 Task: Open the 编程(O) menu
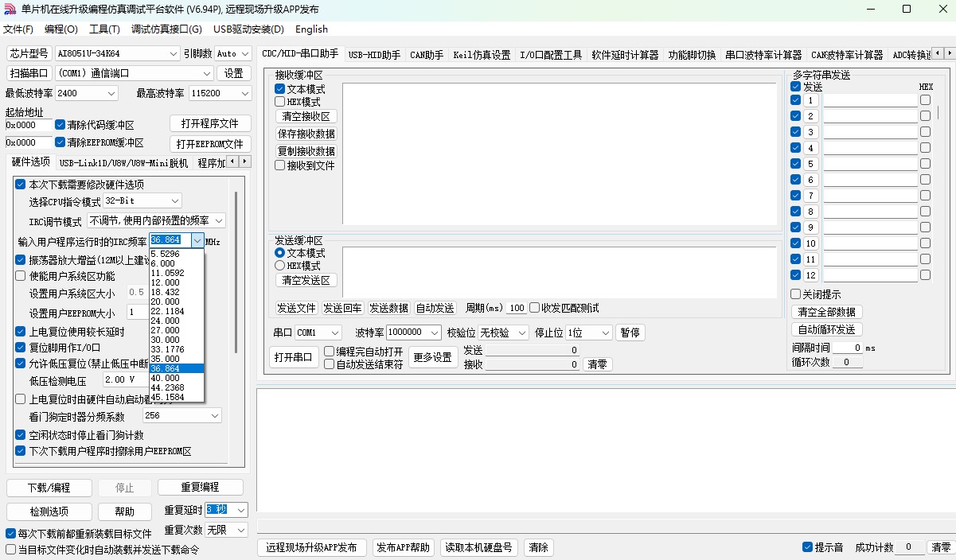[61, 29]
